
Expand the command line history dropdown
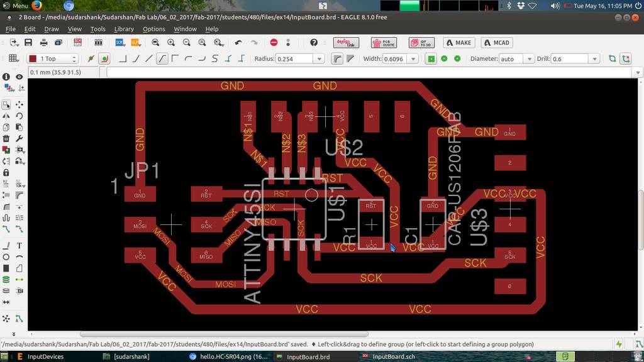pos(638,72)
